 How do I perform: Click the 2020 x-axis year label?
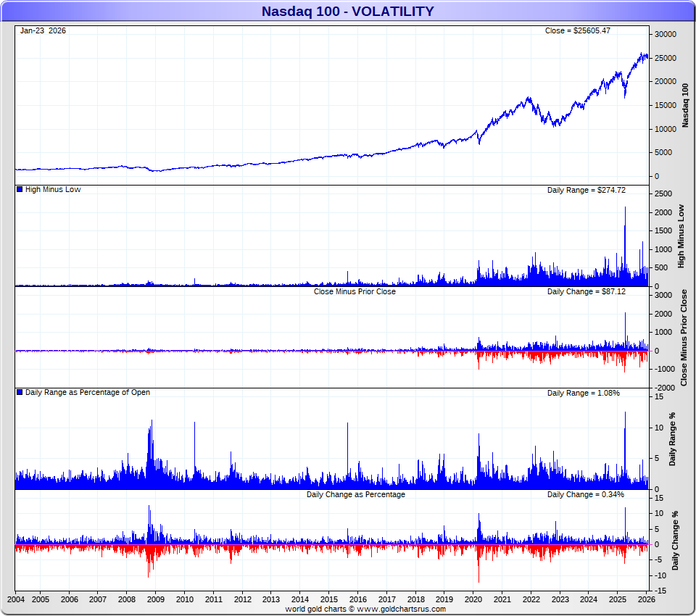pyautogui.click(x=473, y=599)
